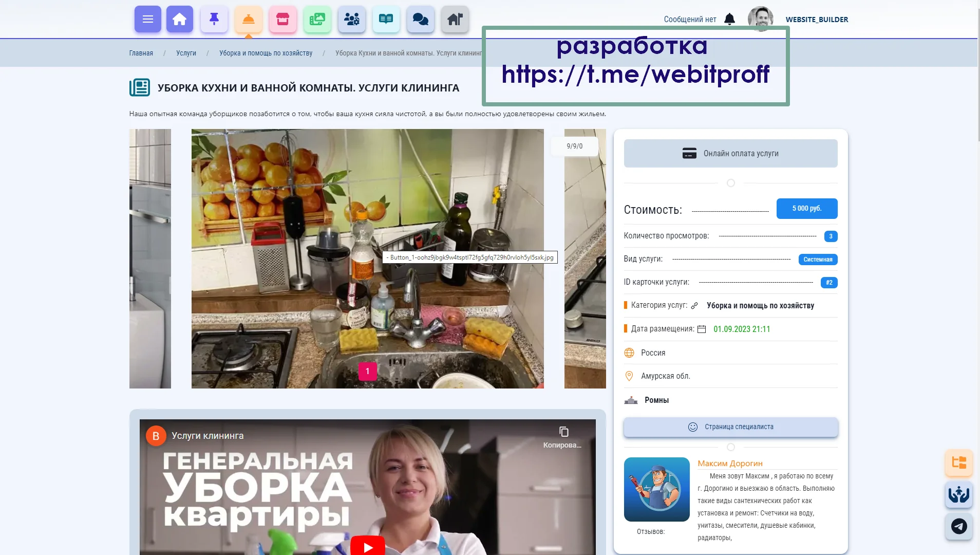Open the users group icon
Viewport: 980px width, 555px height.
(x=351, y=20)
